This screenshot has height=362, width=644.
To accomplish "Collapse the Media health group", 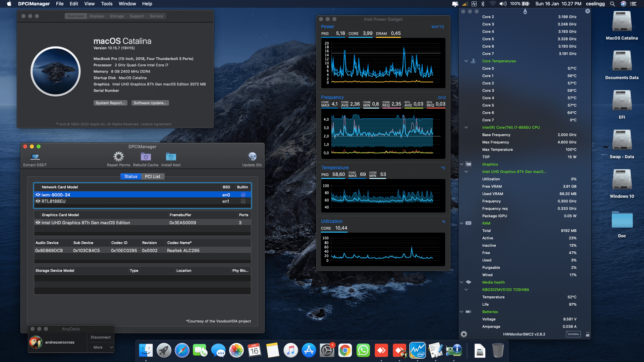I will pos(462,282).
